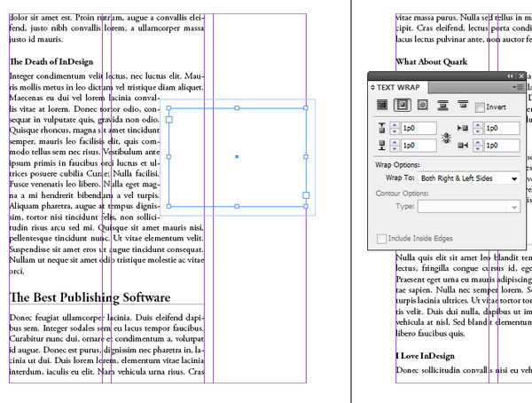Screen dimensions: 532x403
Task: Decrease Bottom Offset with down arrow
Action: [x=395, y=148]
